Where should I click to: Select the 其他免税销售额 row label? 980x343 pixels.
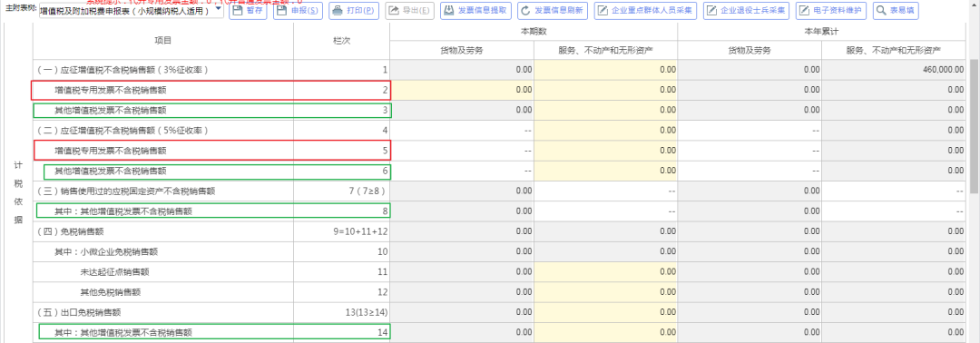[x=111, y=292]
